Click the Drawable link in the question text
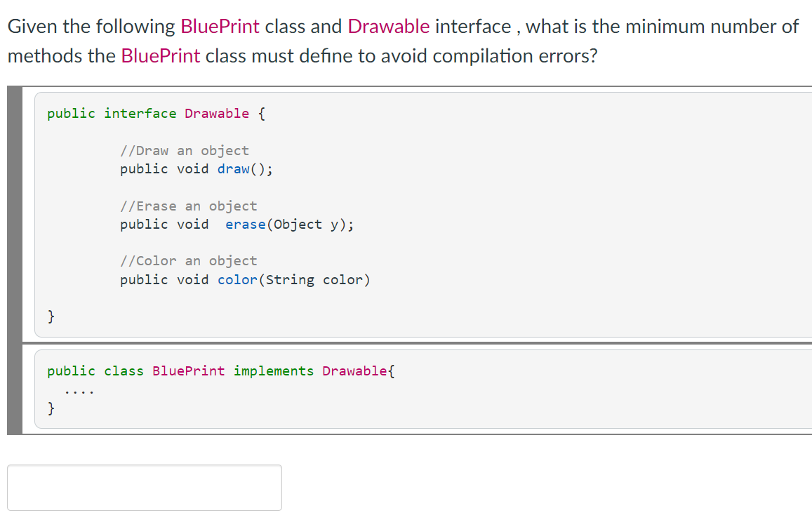Image resolution: width=812 pixels, height=527 pixels. coord(389,26)
